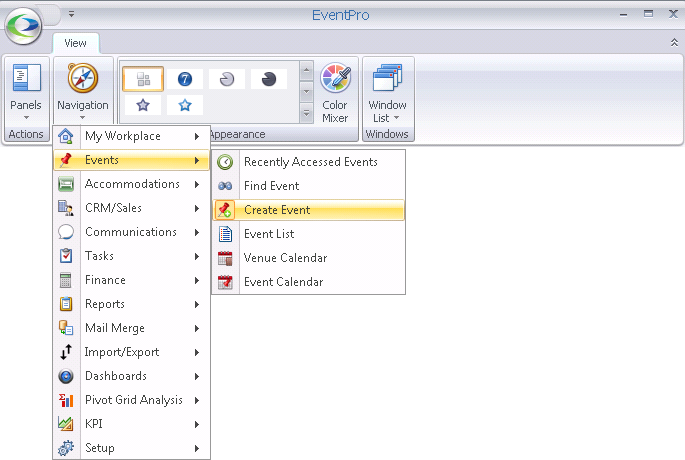Click the My Workplace house icon
This screenshot has width=685, height=460.
tap(66, 136)
